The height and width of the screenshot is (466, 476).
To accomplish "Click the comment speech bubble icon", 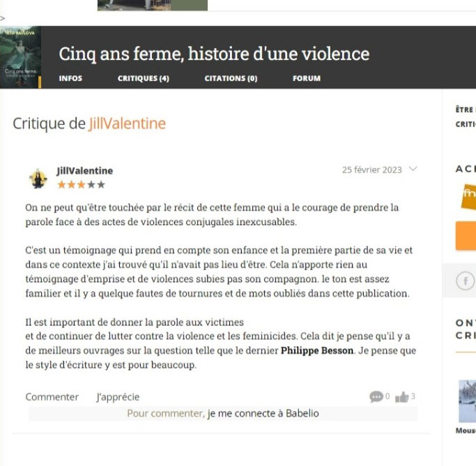I will click(x=376, y=396).
